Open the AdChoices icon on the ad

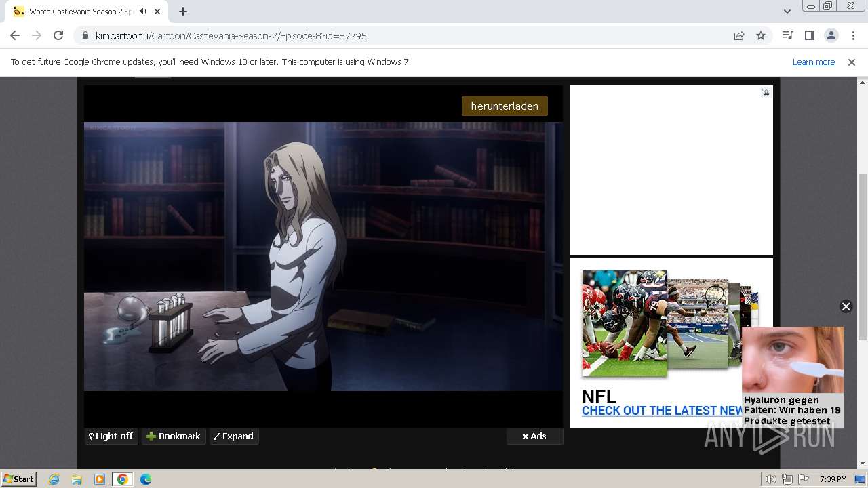point(766,91)
